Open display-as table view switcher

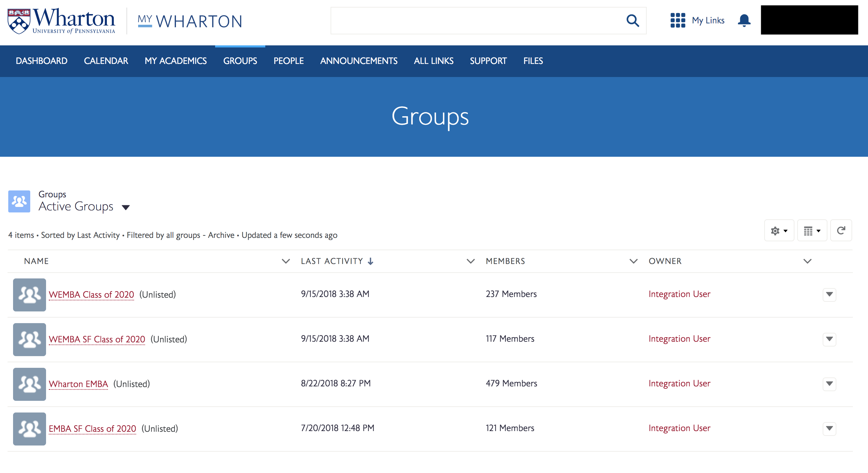[812, 231]
